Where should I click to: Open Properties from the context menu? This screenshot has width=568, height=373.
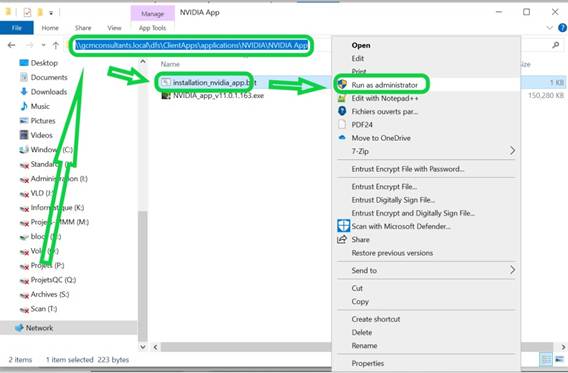(368, 364)
